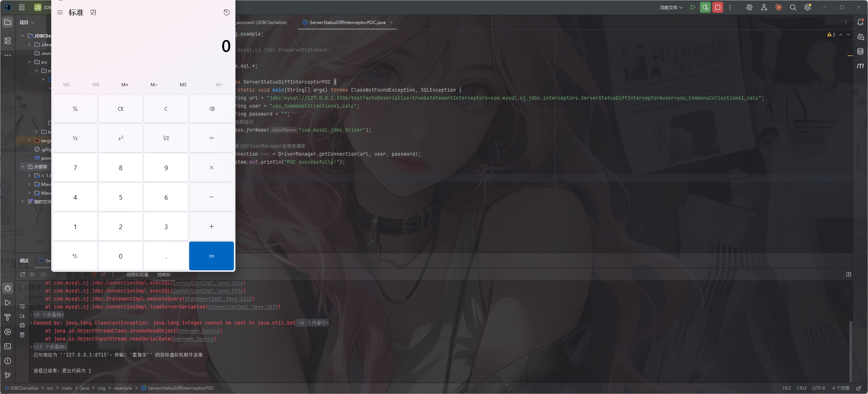Collapse the 外部库 tree node
Image resolution: width=868 pixels, height=394 pixels.
click(x=23, y=167)
